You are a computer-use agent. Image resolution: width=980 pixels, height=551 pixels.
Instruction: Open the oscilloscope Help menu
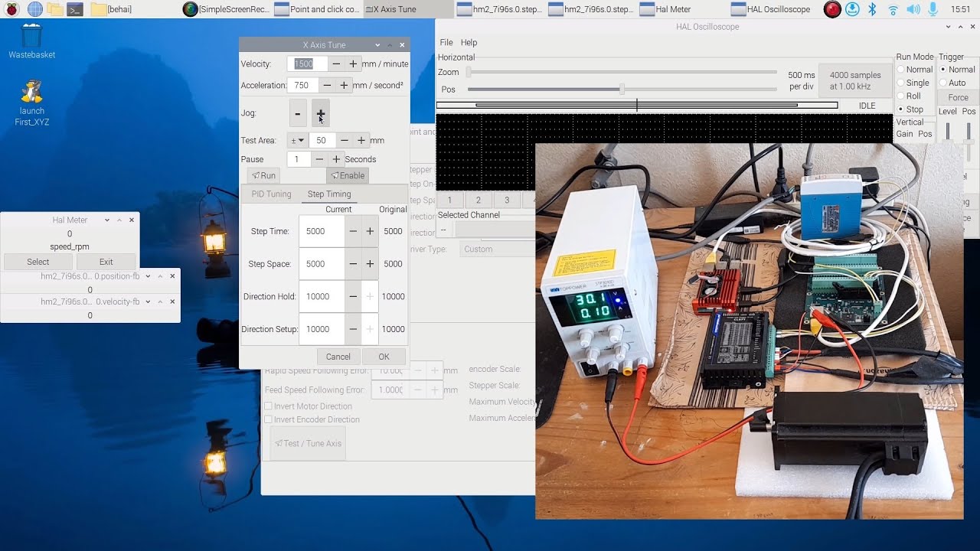click(x=469, y=43)
